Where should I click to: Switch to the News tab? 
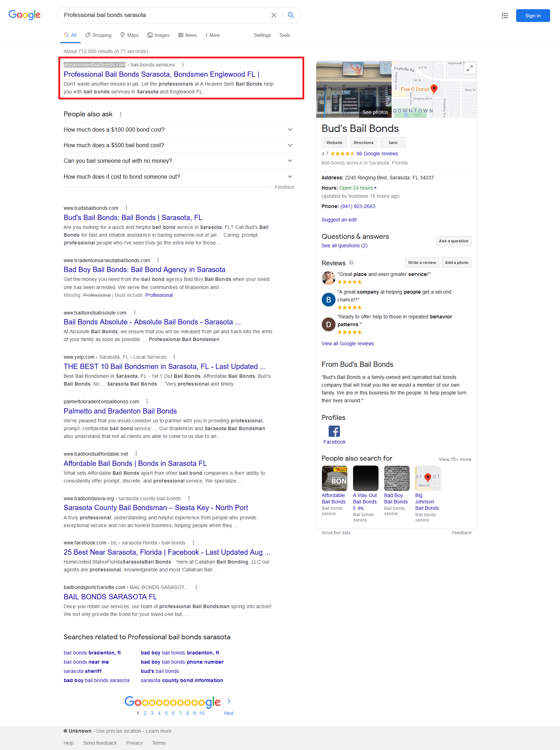pos(187,35)
